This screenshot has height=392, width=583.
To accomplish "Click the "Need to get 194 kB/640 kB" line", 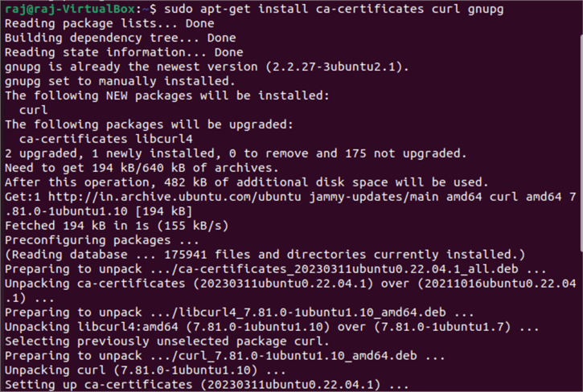I will 142,168.
